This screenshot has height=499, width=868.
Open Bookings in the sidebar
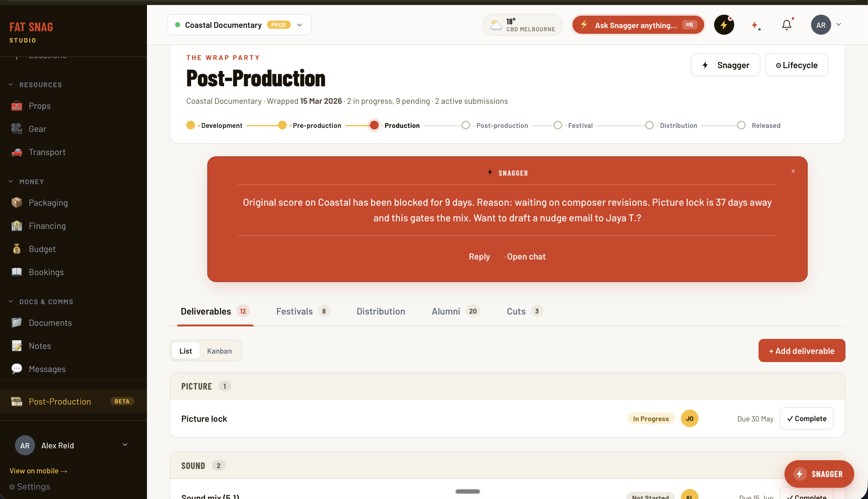(x=46, y=272)
